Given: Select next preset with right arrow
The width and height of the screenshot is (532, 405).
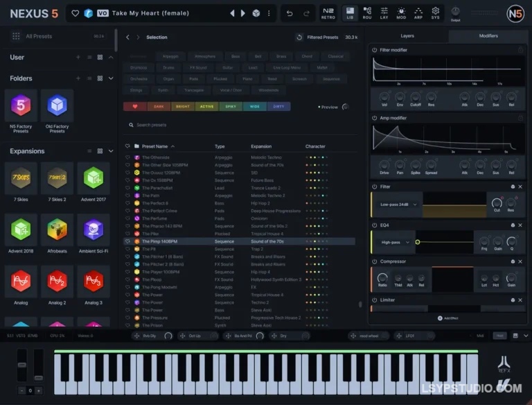Looking at the screenshot, I should point(243,13).
